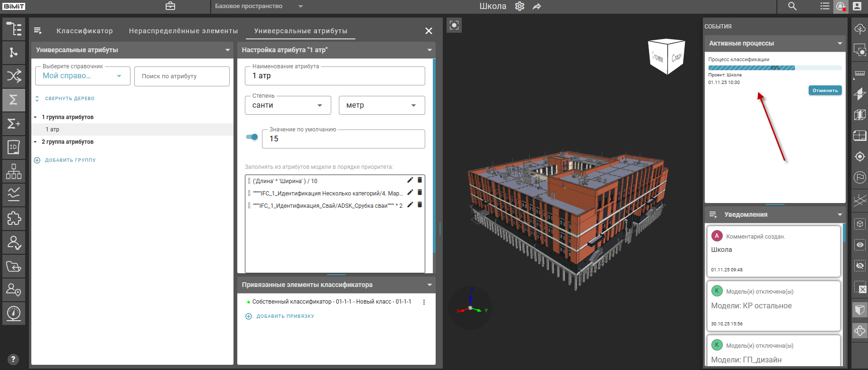Image resolution: width=868 pixels, height=370 pixels.
Task: Click the puzzle piece plugins icon
Action: (x=14, y=218)
